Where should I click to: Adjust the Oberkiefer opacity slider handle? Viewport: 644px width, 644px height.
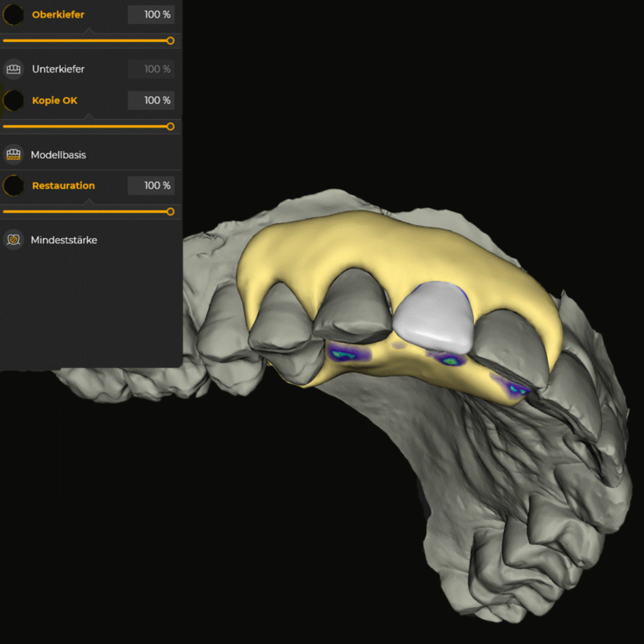click(x=170, y=40)
